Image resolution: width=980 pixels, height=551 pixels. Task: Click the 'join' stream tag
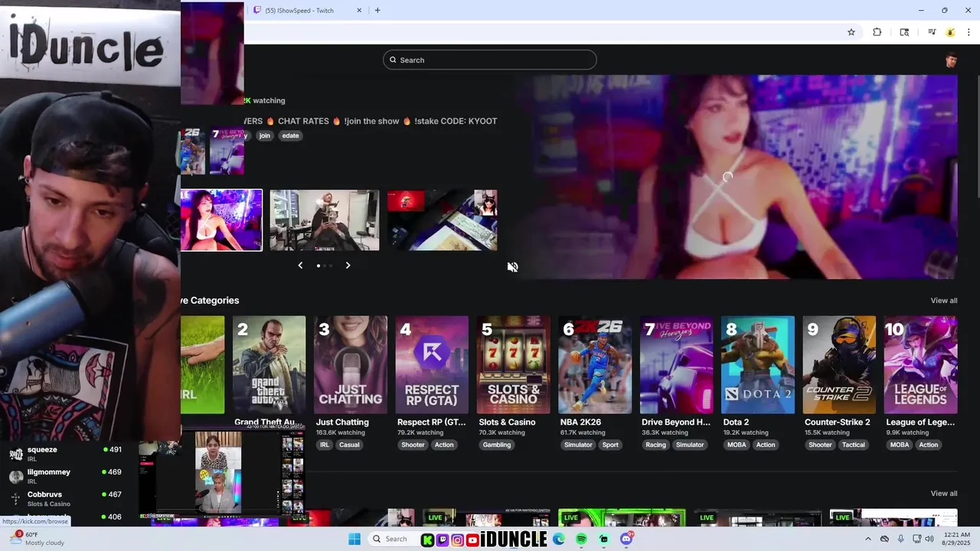point(265,135)
